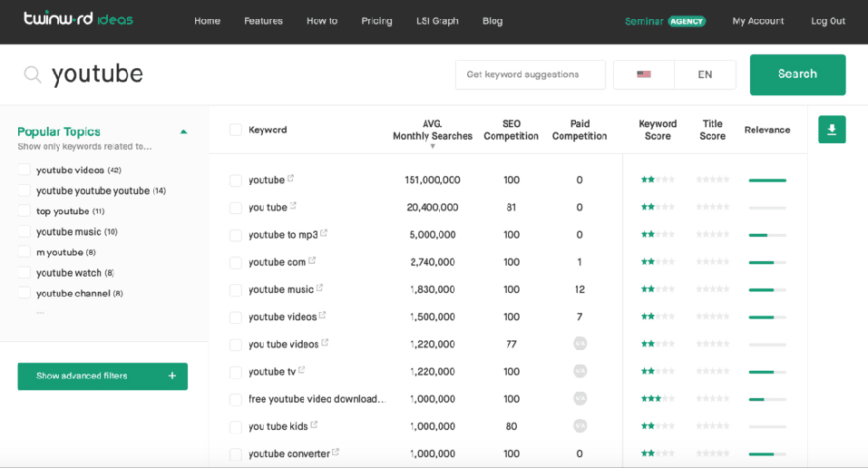
Task: Open the EN language selector
Action: click(705, 74)
